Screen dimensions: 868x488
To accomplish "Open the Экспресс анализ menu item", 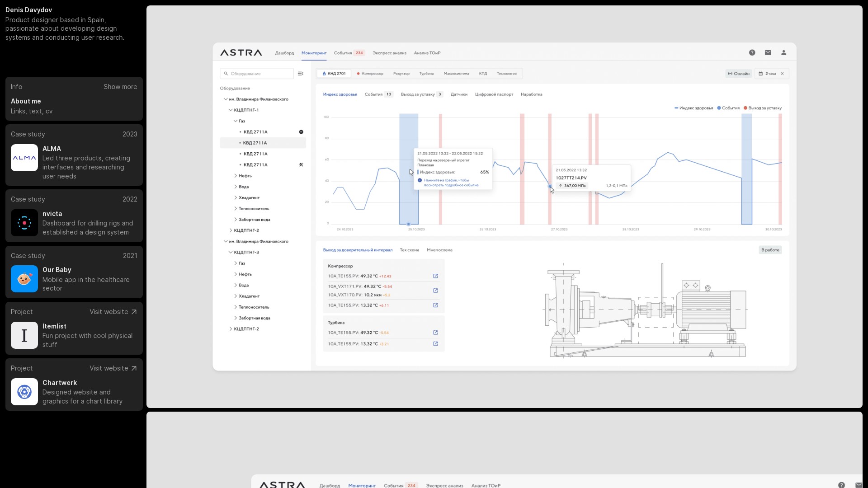I will tap(389, 53).
